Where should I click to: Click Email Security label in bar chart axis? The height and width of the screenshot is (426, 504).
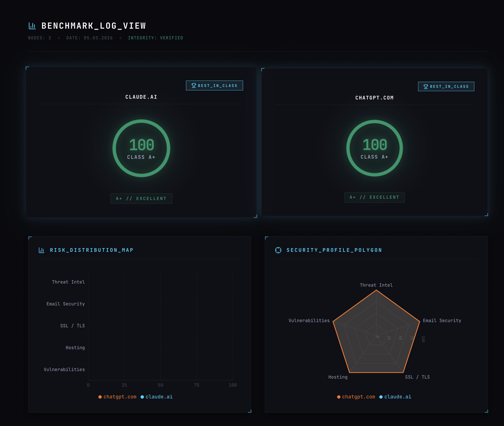[x=66, y=304]
